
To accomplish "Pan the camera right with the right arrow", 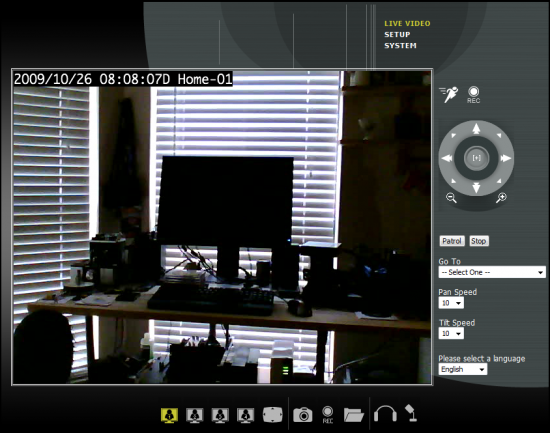I will (505, 158).
